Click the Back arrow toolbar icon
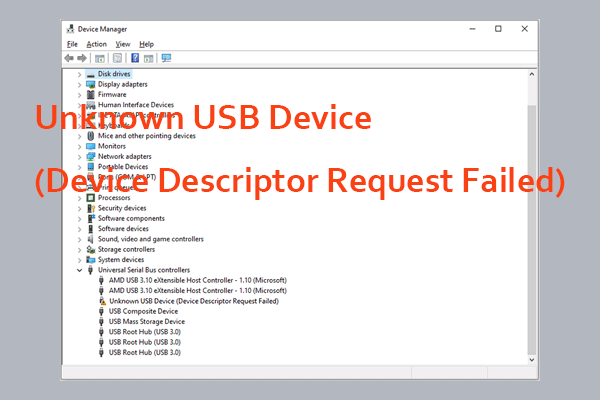 [70, 58]
